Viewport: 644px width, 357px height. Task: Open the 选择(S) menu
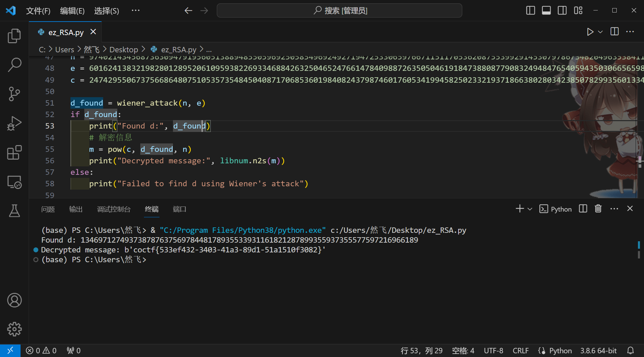[x=107, y=11]
